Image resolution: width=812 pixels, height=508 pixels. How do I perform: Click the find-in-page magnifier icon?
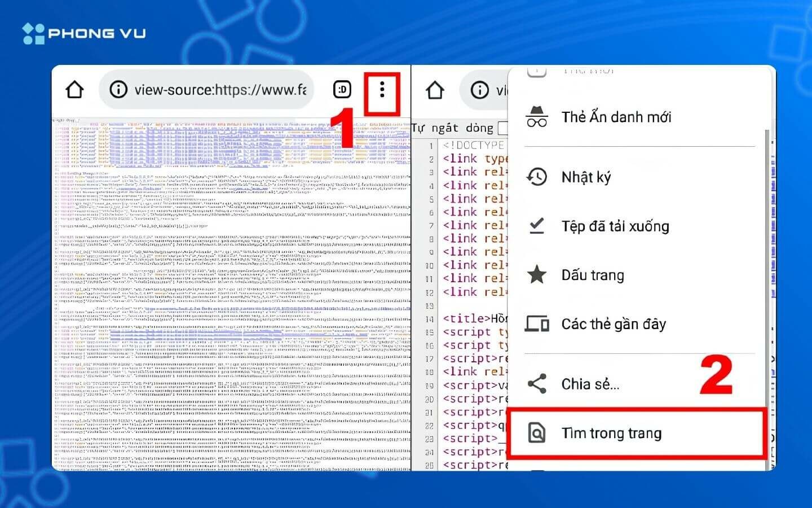tap(536, 433)
